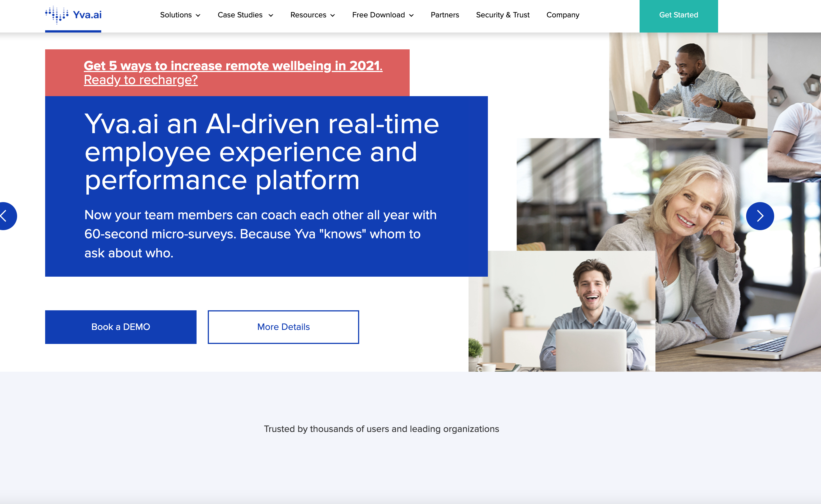Click the Yva.ai logo
This screenshot has height=504, width=821.
tap(73, 15)
